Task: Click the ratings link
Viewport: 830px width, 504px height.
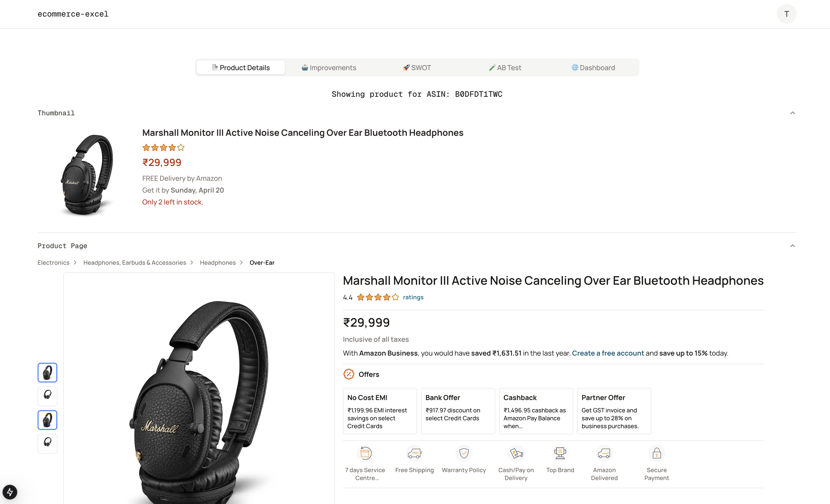Action: [x=413, y=297]
